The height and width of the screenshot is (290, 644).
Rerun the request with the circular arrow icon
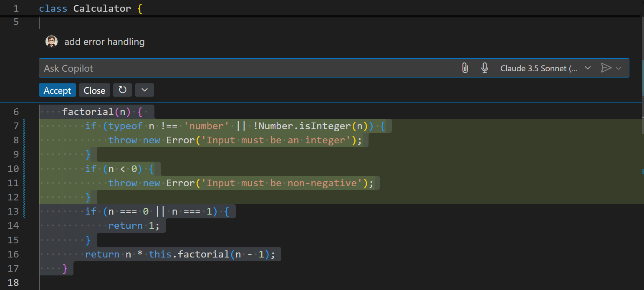pyautogui.click(x=122, y=90)
